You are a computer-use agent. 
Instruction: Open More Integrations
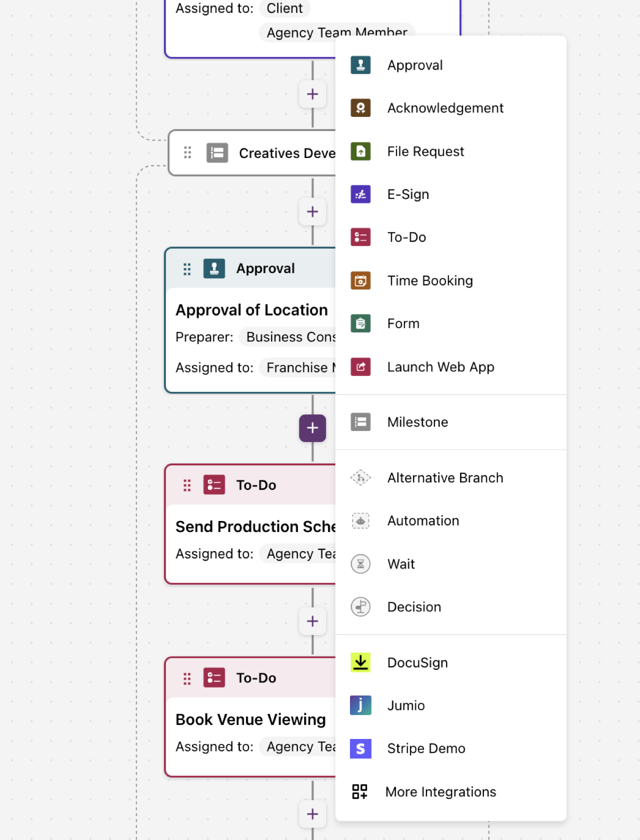tap(440, 792)
